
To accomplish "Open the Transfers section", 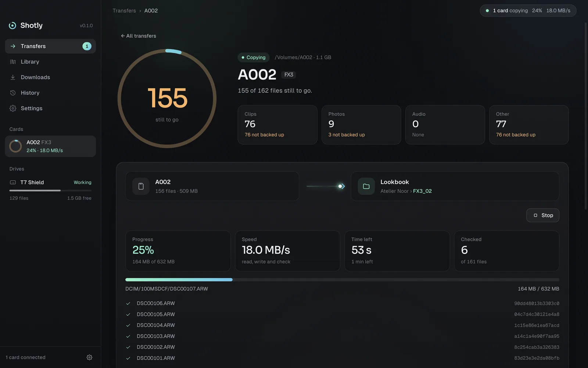I will [x=50, y=46].
